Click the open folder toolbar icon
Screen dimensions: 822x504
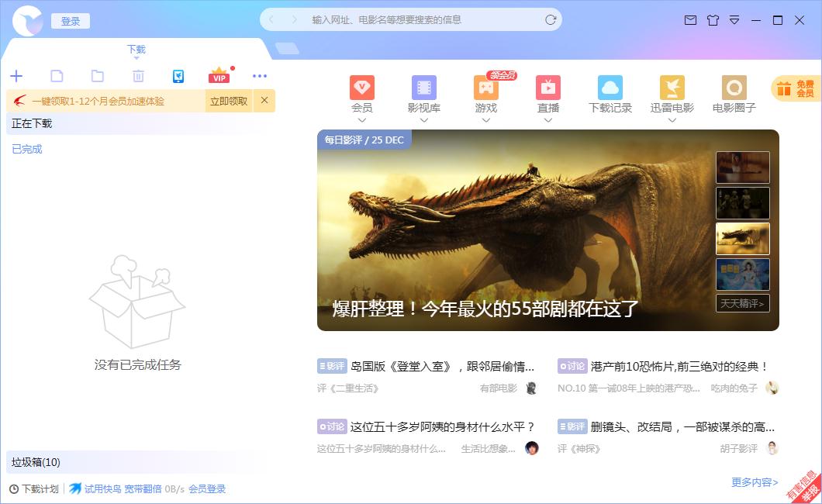98,76
